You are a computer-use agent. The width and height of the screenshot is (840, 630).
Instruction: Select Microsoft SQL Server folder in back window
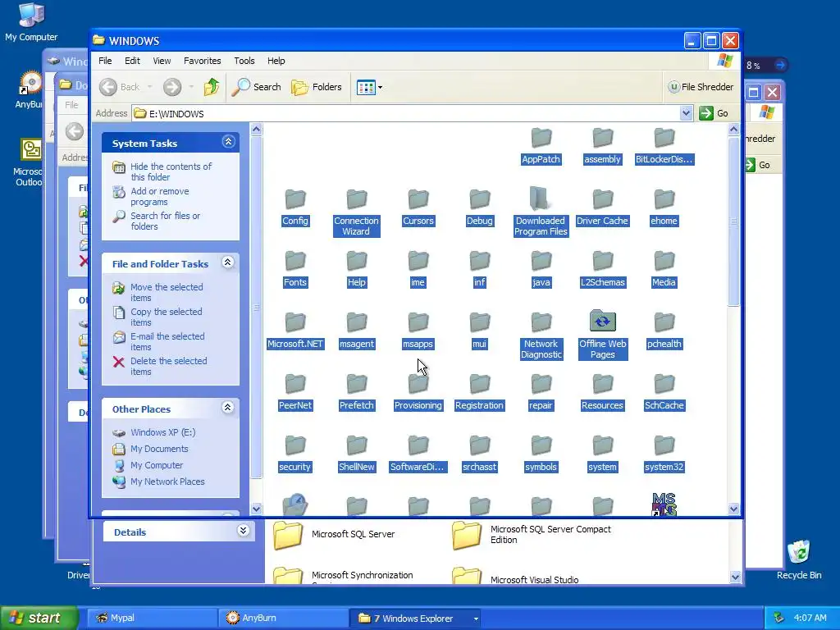[x=334, y=534]
